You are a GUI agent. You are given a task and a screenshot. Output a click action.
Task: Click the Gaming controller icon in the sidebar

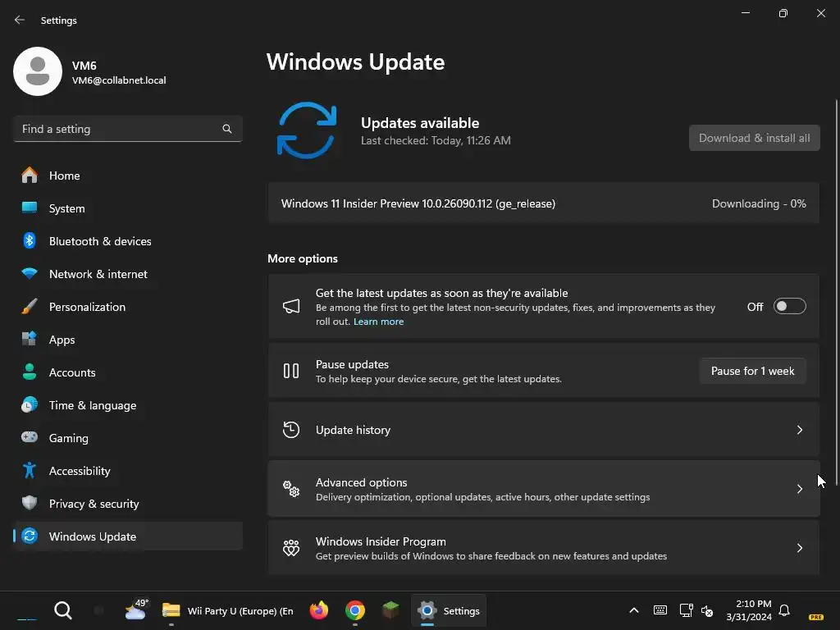(30, 437)
